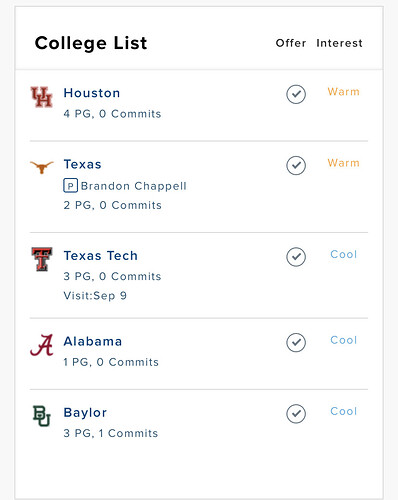Sort by the Offer column header
398x500 pixels.
[291, 43]
